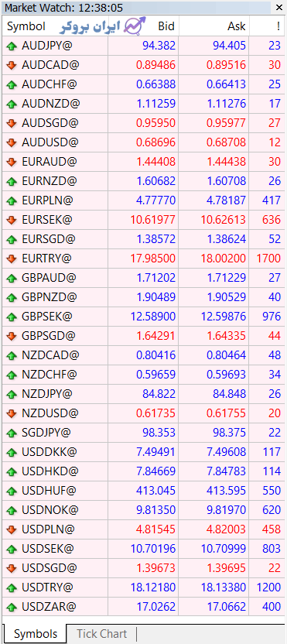
Task: Sort by the Symbol column header
Action: pyautogui.click(x=26, y=26)
